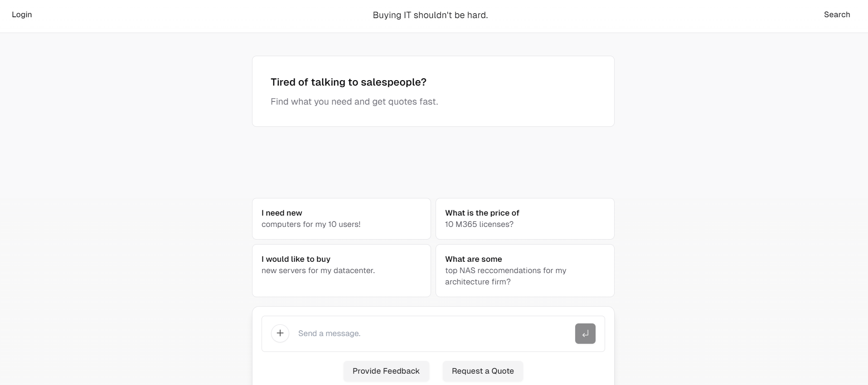Choose the 'new servers for my datacenter' prompt
This screenshot has width=868, height=385.
341,270
